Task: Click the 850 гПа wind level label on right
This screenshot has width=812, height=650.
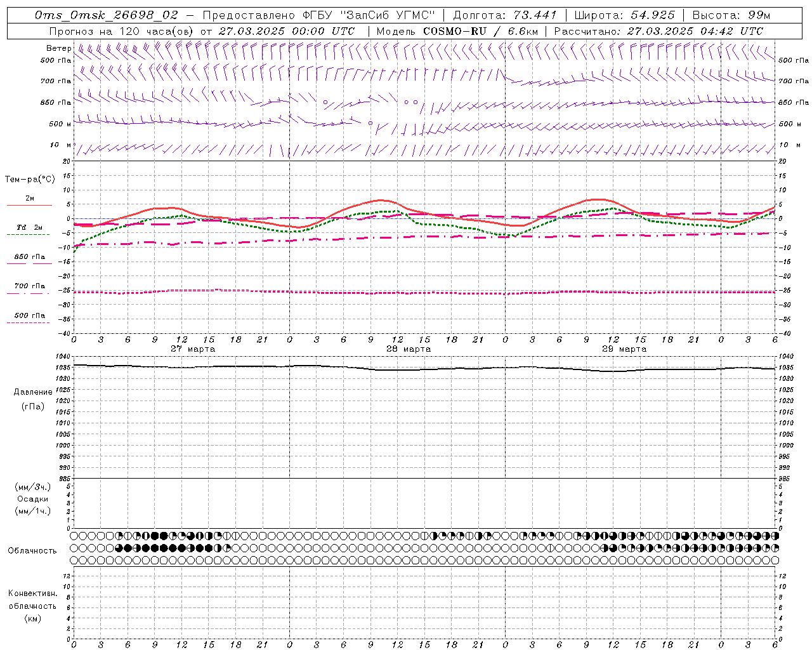Action: 794,102
